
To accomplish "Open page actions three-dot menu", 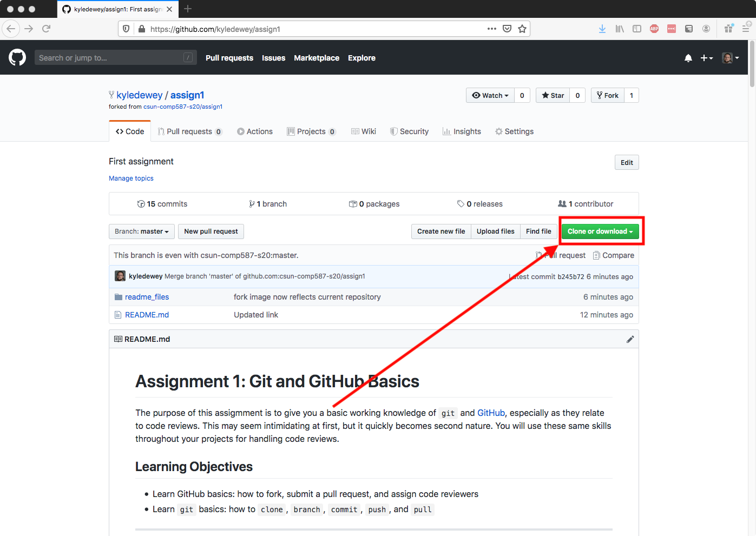I will pos(492,29).
